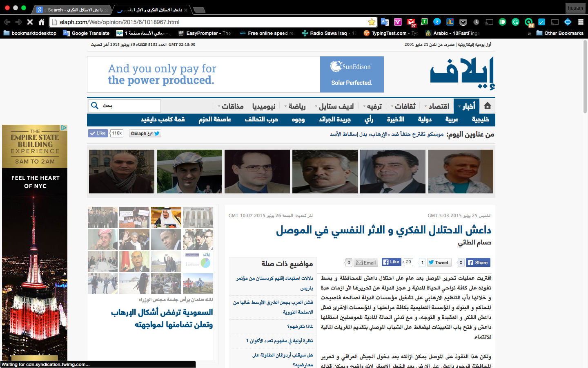
Task: Open the Other Bookmarks folder
Action: (x=559, y=33)
